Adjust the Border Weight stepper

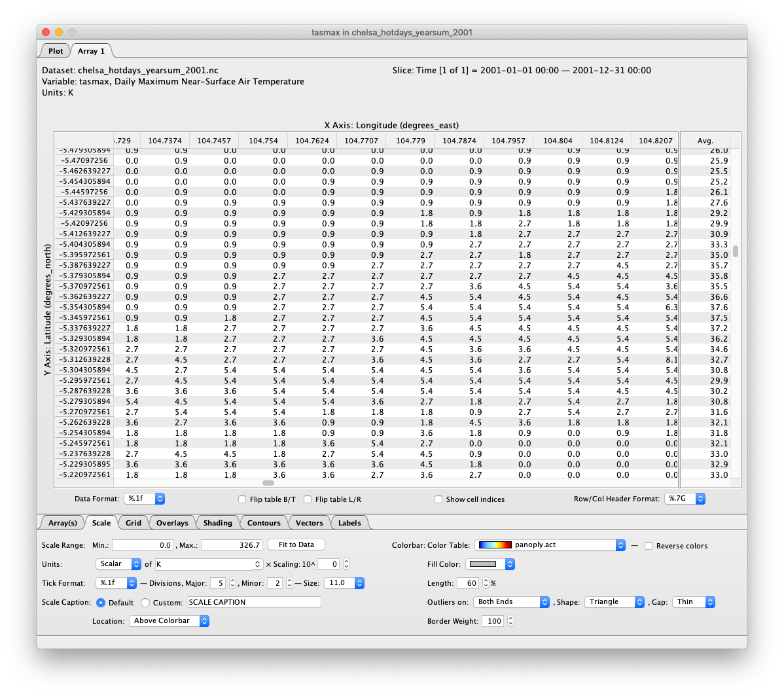[510, 621]
